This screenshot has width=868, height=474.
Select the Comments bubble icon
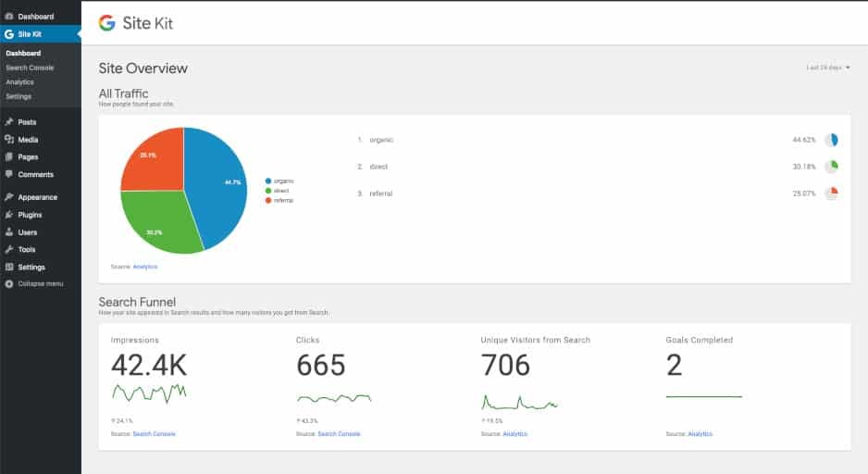[9, 174]
